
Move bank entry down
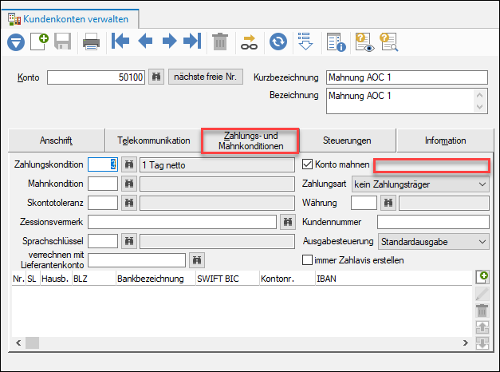coord(482,343)
